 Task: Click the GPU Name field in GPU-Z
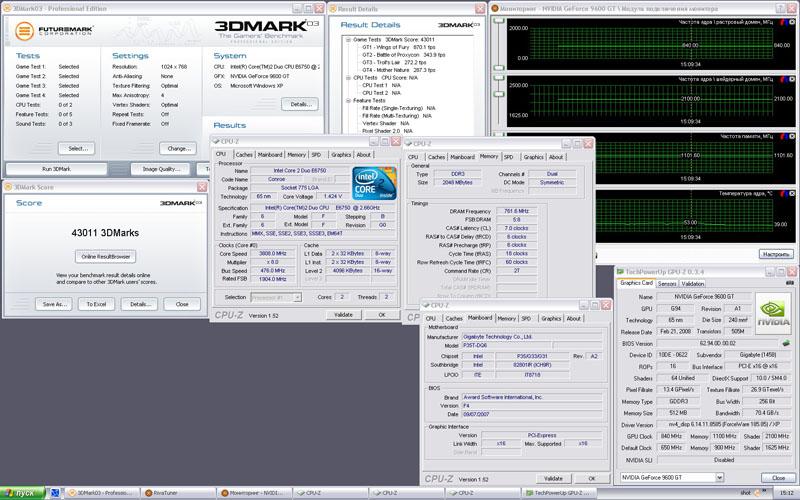point(704,296)
